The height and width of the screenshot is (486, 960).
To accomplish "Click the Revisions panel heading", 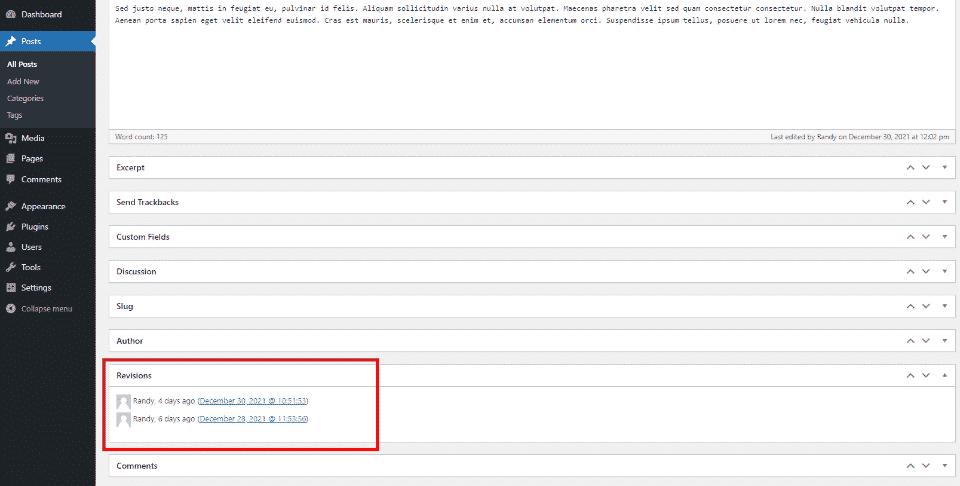I will tap(134, 376).
